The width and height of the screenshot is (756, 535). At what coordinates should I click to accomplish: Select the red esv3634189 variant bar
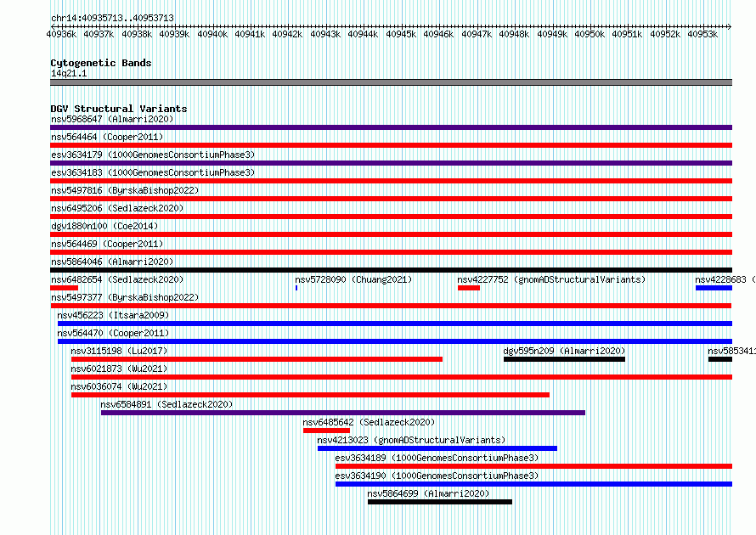533,466
